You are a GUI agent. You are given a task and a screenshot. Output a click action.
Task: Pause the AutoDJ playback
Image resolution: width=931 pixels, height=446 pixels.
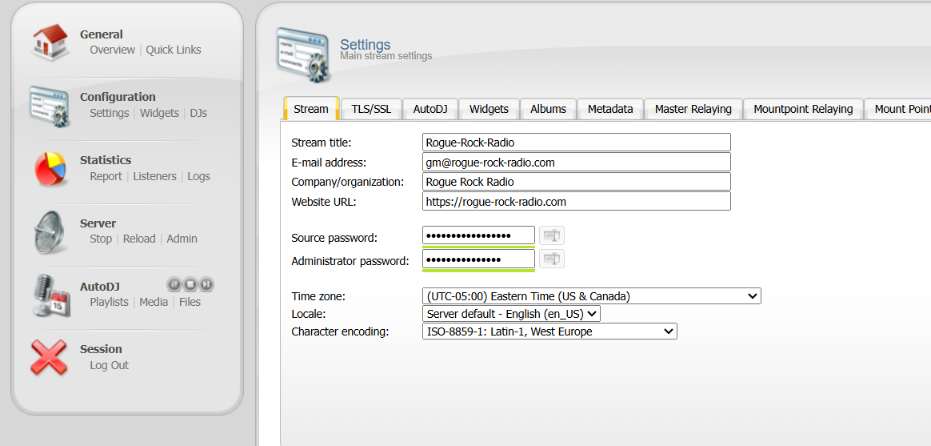click(174, 284)
